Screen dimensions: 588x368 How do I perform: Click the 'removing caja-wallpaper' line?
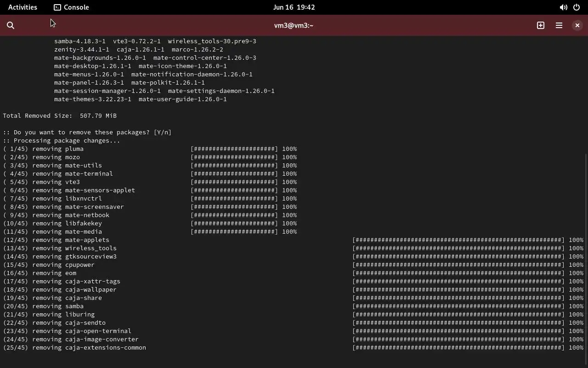pyautogui.click(x=293, y=290)
